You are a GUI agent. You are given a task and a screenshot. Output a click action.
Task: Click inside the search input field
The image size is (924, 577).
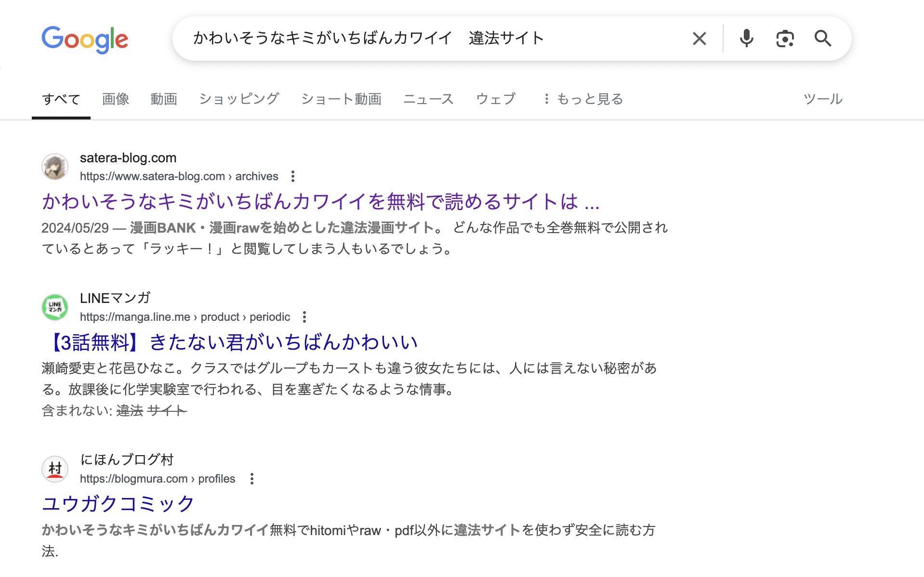(x=434, y=39)
